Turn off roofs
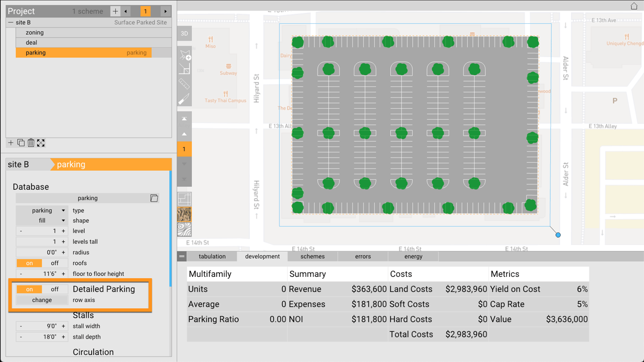Screen dimensions: 644x362 tap(55, 263)
